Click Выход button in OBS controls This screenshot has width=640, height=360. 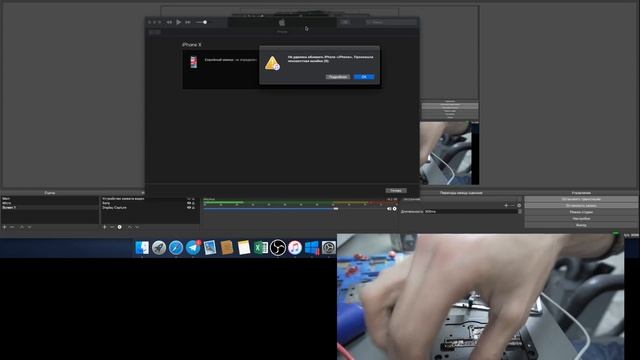coord(581,225)
